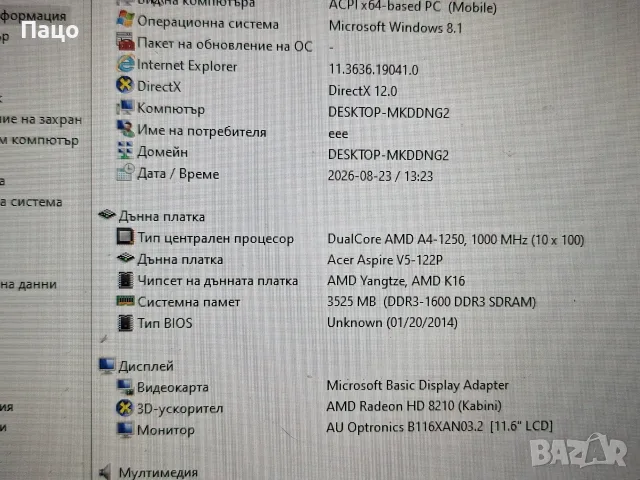This screenshot has height=480, width=640.
Task: Click the RAM module icon beside Системна памет
Action: tap(125, 301)
